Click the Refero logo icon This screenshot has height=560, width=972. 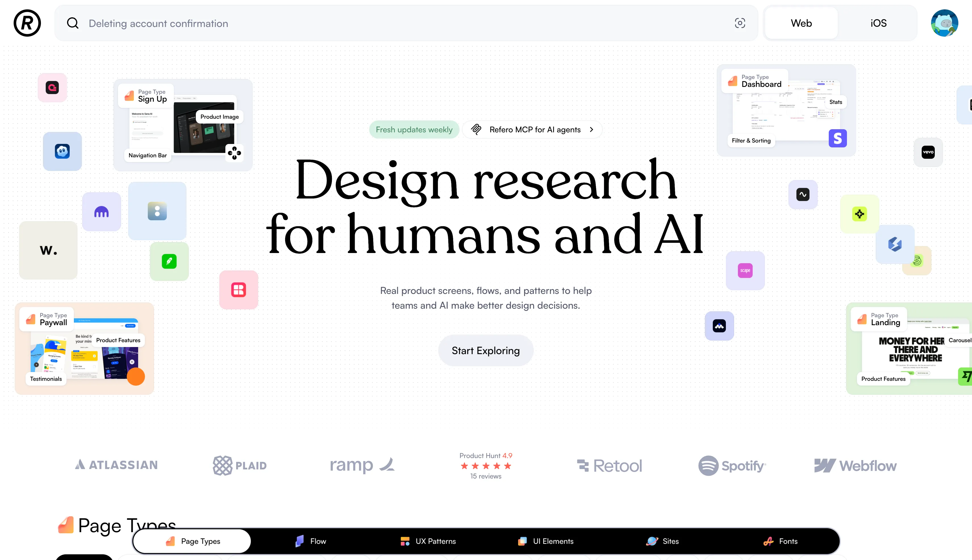27,23
